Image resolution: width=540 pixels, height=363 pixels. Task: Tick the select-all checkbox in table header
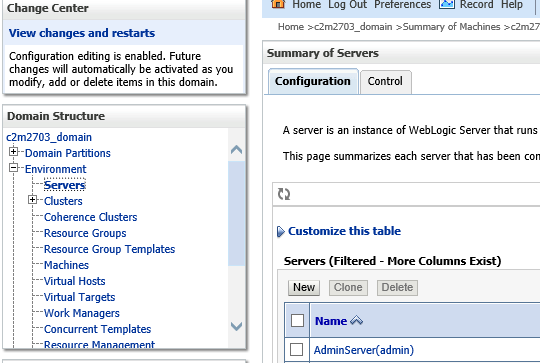click(297, 321)
